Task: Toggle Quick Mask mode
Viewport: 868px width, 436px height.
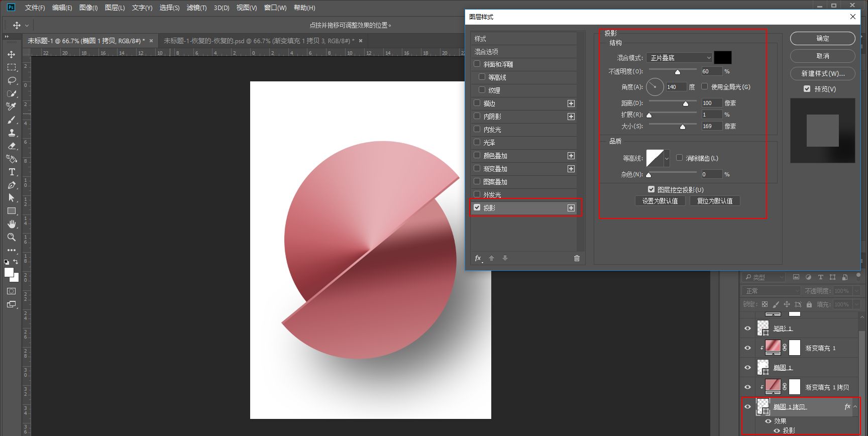Action: pyautogui.click(x=12, y=291)
